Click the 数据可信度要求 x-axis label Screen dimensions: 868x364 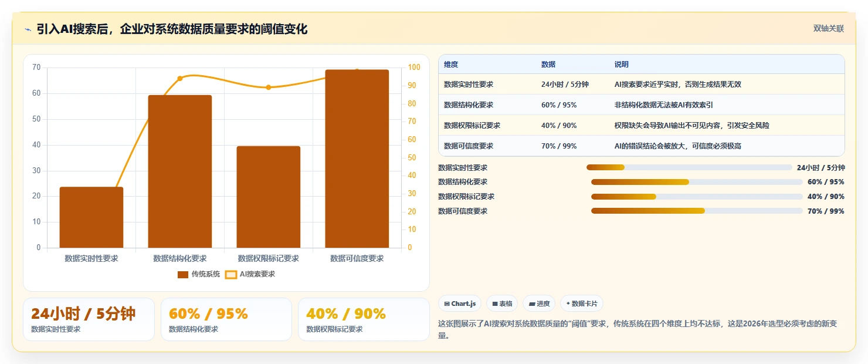(357, 258)
